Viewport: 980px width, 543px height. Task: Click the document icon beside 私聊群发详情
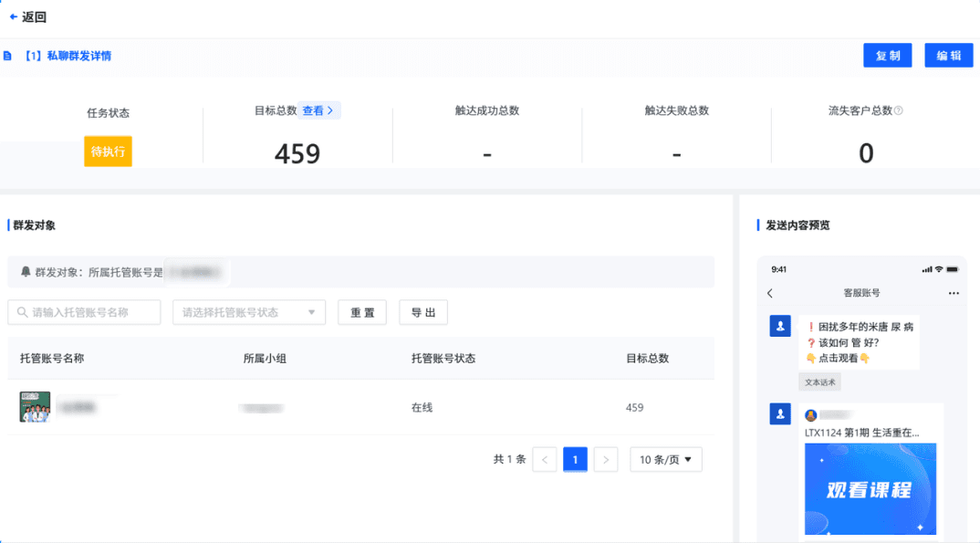(x=7, y=57)
